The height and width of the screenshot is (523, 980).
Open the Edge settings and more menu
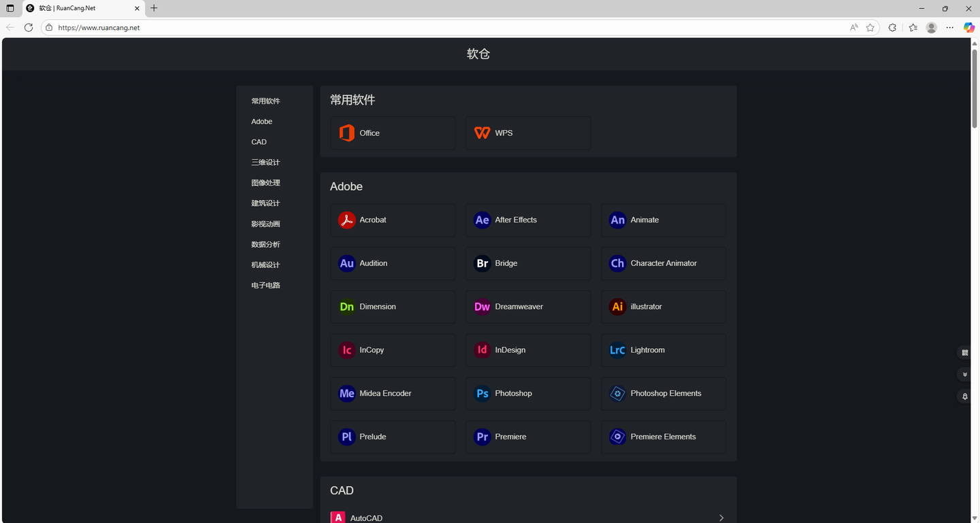click(x=950, y=28)
